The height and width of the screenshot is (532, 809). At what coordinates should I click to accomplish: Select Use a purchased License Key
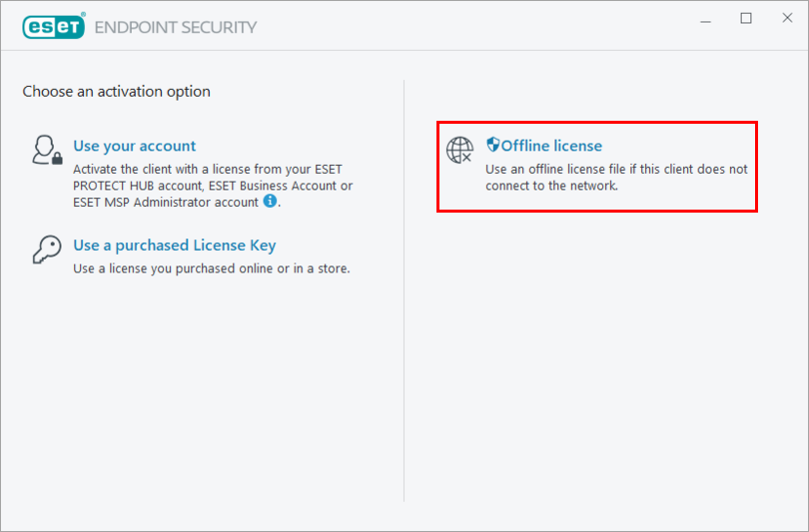tap(175, 246)
